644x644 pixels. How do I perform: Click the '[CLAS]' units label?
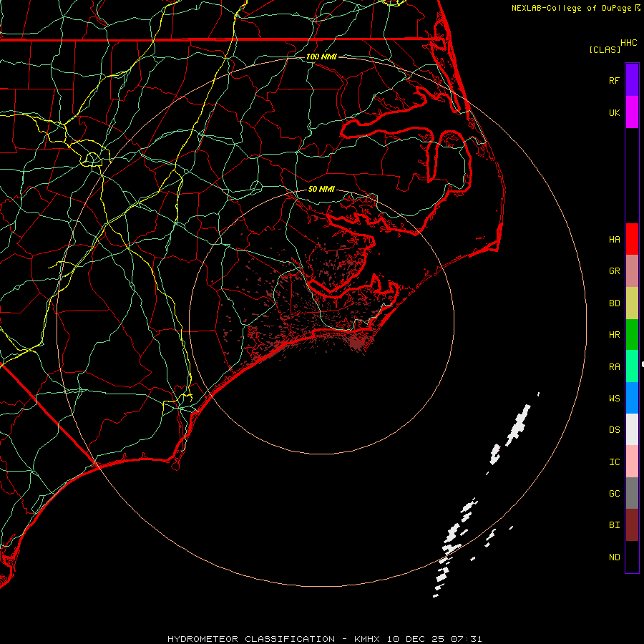tap(605, 49)
